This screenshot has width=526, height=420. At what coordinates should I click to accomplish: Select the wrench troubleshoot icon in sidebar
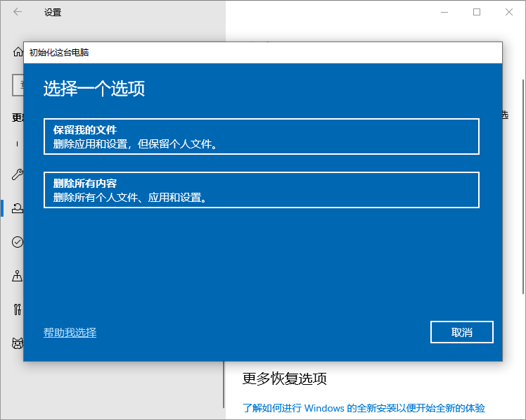point(18,174)
